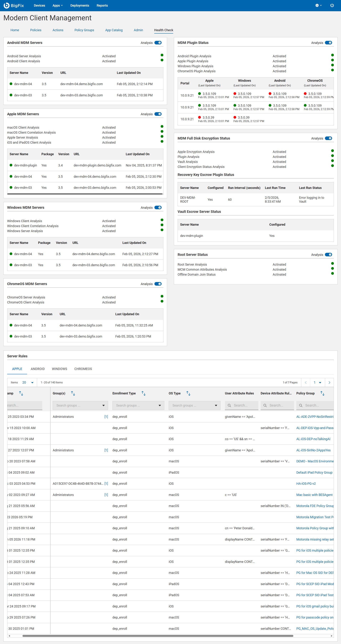This screenshot has width=341, height=644.
Task: Go to next page of Server Rules
Action: pos(329,382)
